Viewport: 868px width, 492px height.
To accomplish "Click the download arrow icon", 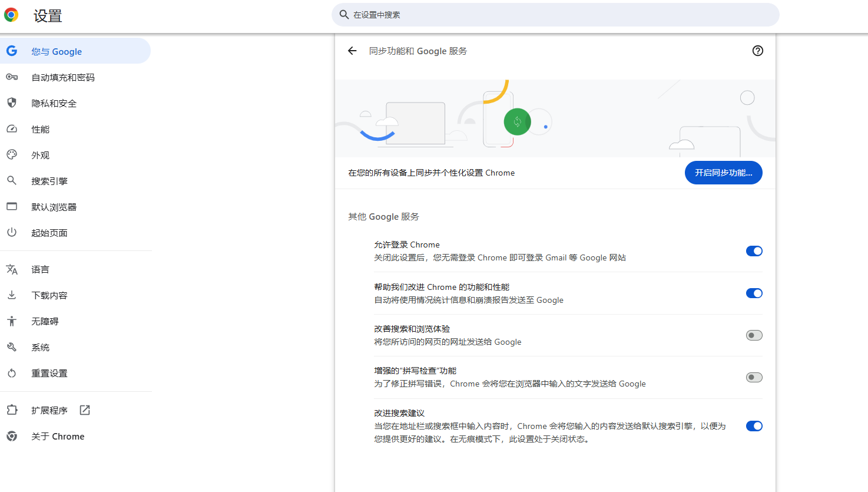I will (12, 295).
